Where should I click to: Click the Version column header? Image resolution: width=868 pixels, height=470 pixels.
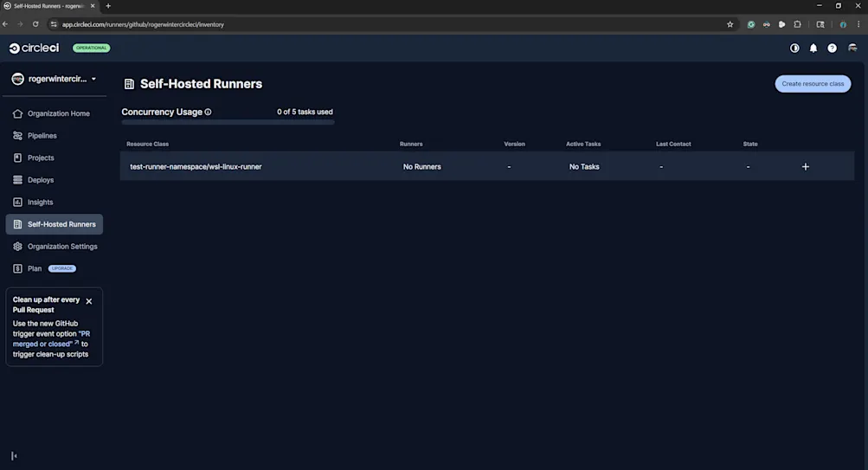[514, 144]
